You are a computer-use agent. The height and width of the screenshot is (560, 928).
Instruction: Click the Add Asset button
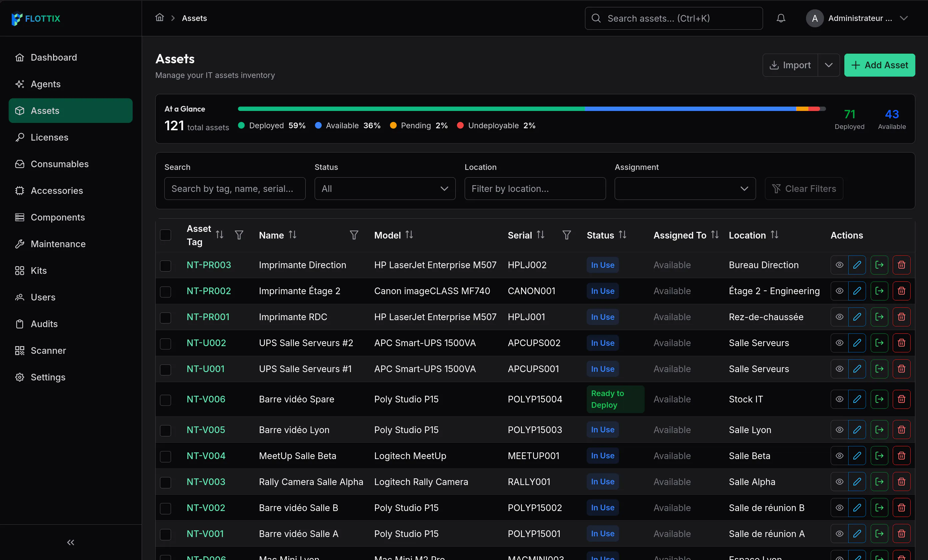(879, 65)
